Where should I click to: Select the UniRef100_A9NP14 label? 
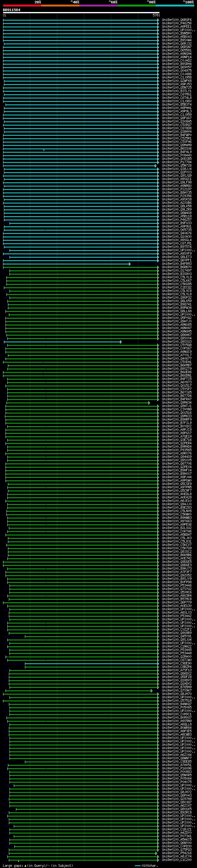pos(177,57)
